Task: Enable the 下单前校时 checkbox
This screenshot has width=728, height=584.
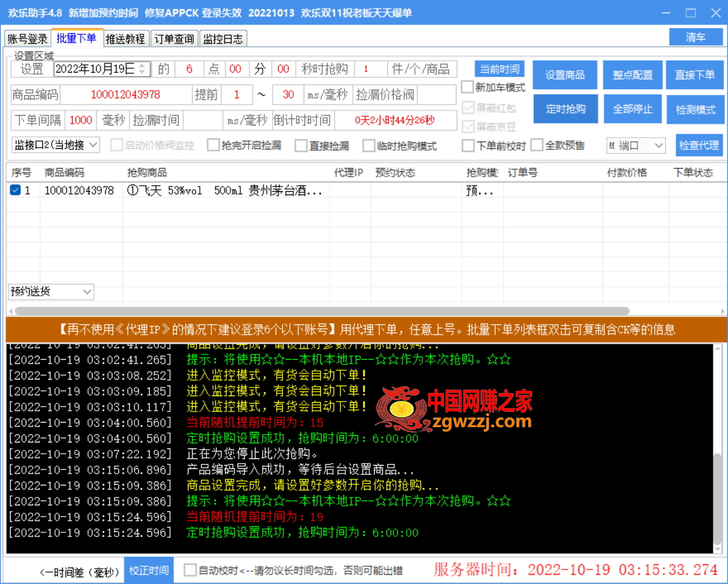Action: 469,146
